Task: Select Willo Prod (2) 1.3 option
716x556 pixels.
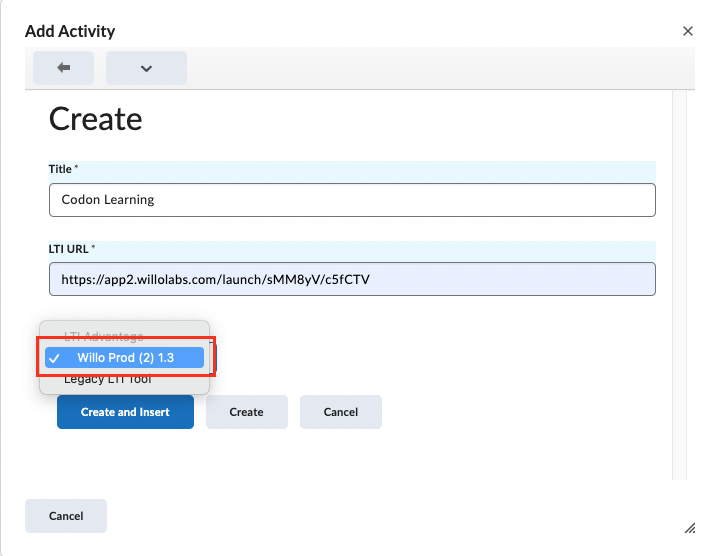Action: point(124,357)
